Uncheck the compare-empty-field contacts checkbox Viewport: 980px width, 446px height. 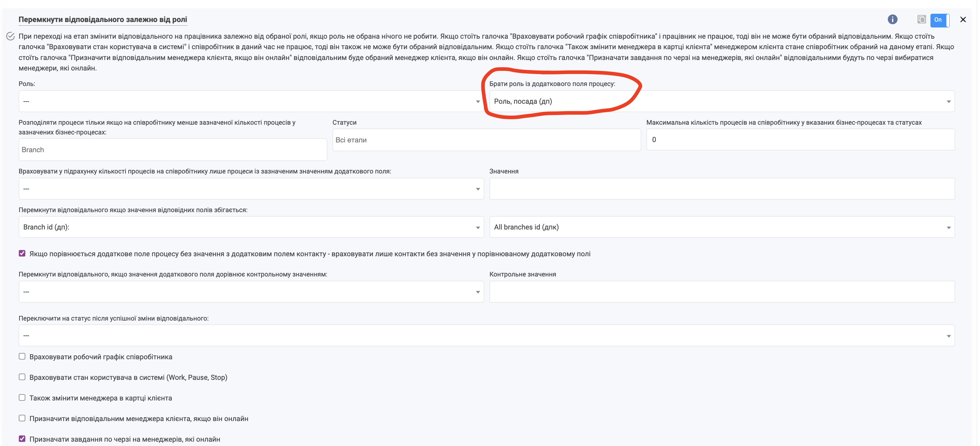pyautogui.click(x=22, y=253)
